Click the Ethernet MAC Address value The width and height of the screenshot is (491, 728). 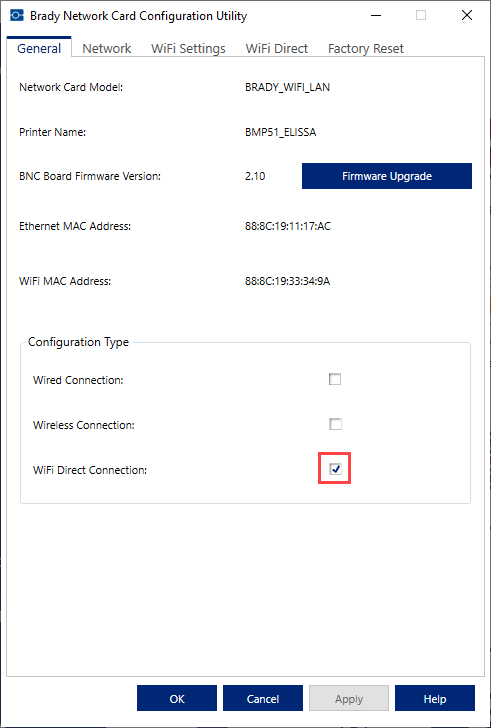click(x=288, y=227)
